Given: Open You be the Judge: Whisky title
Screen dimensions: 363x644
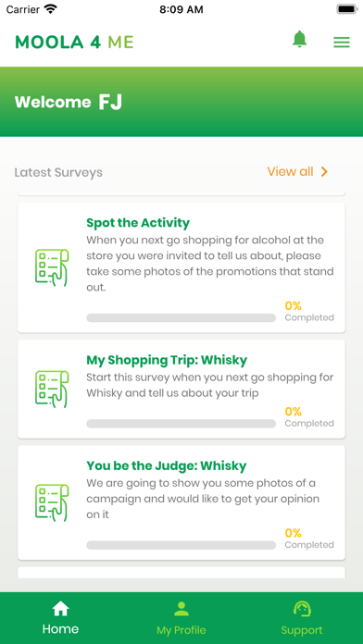Looking at the screenshot, I should click(167, 465).
